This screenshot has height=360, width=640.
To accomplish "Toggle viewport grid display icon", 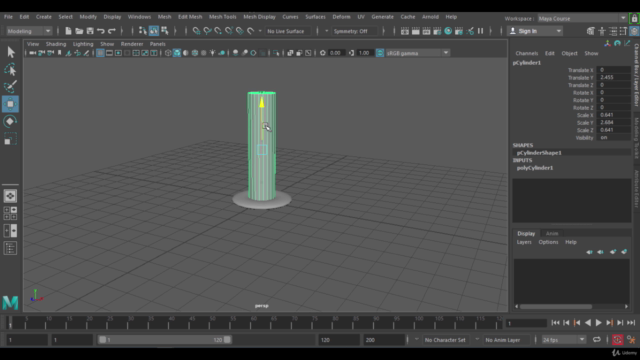I will (100, 53).
